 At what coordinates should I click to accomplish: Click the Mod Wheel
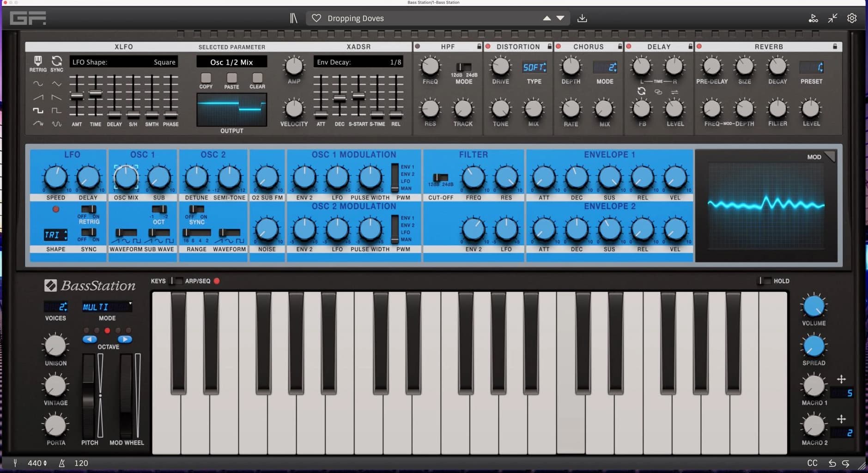tap(126, 395)
